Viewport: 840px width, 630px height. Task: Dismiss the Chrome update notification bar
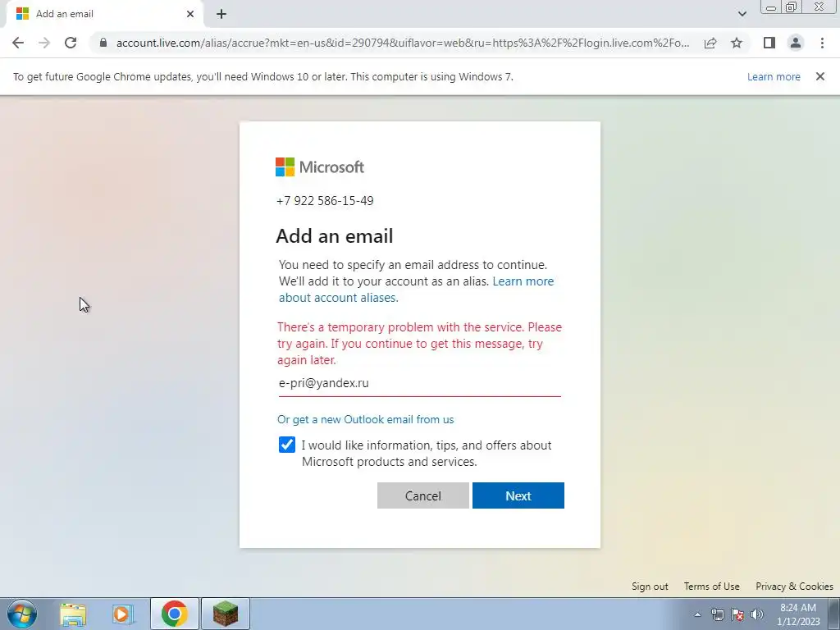(819, 76)
